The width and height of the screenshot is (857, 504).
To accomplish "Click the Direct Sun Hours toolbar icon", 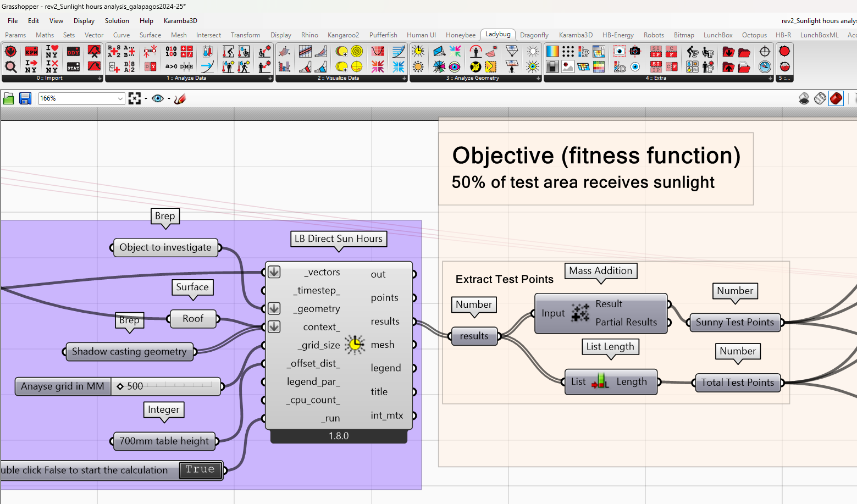I will click(x=418, y=52).
